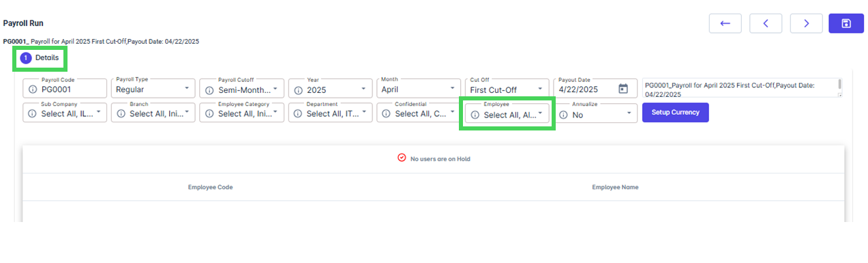This screenshot has width=868, height=263.
Task: Click the payroll description text box
Action: coord(739,88)
